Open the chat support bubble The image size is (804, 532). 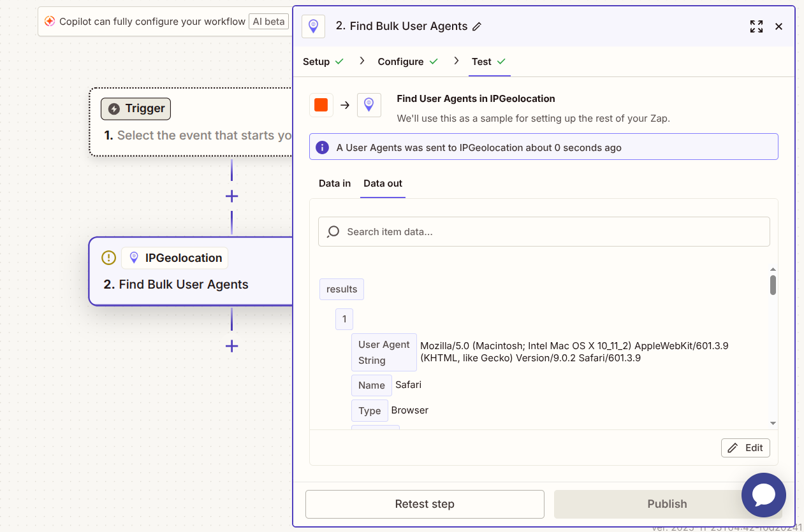[x=763, y=495]
